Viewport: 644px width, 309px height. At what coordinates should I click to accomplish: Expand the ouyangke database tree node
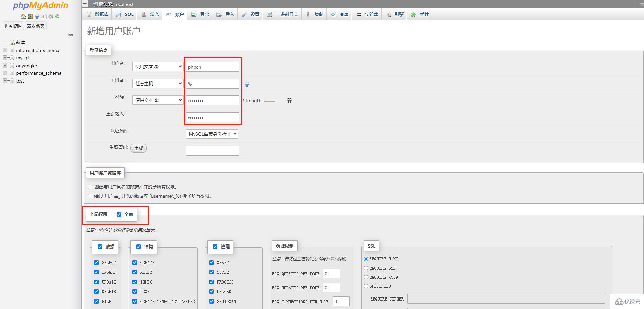[5, 66]
